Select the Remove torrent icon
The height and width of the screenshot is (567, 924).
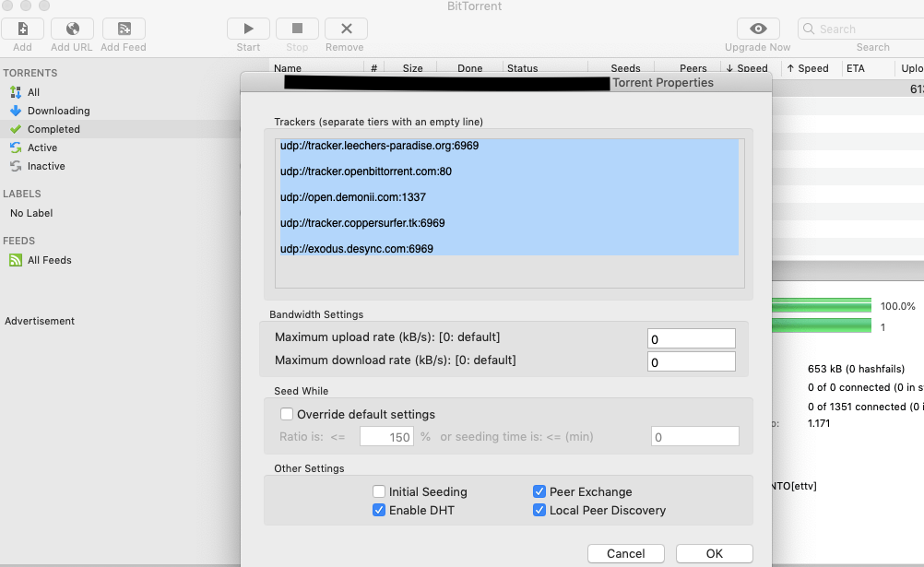[x=345, y=28]
